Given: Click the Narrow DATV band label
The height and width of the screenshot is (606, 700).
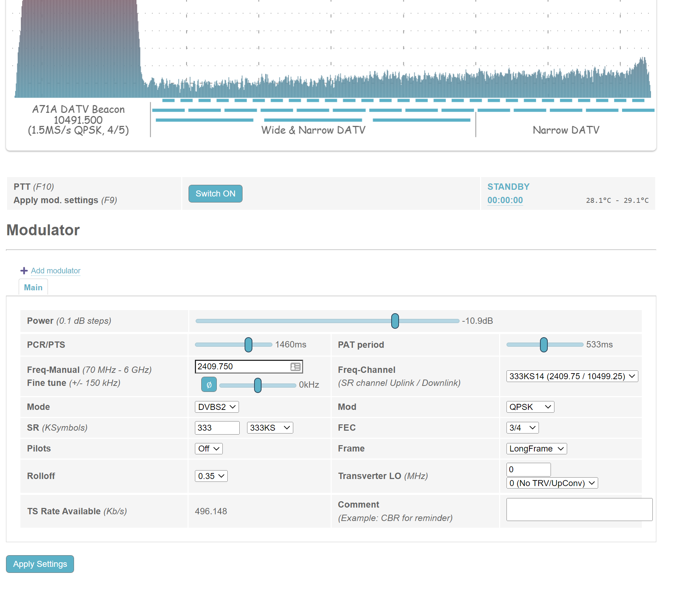Looking at the screenshot, I should (x=566, y=130).
